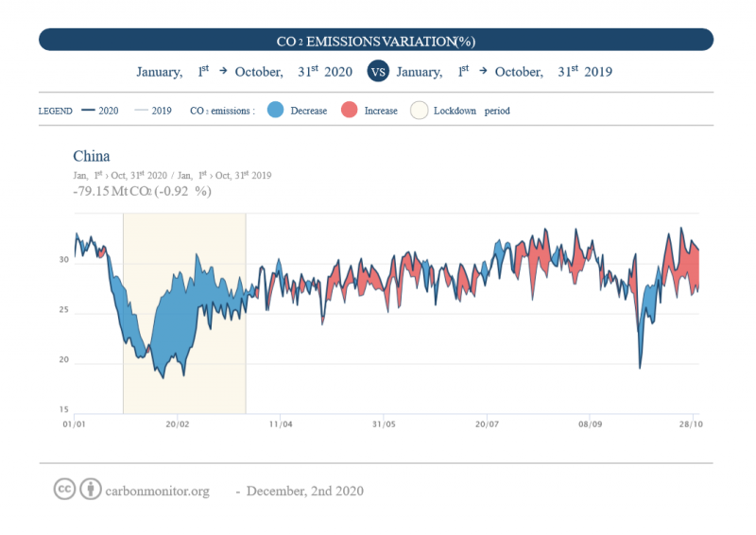Viewport: 756px width, 535px height.
Task: Click the 20 y-axis label
Action: 64,359
